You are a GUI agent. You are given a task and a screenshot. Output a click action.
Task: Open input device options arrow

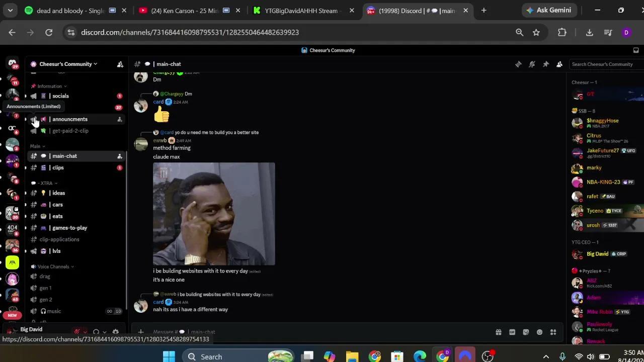tap(85, 332)
